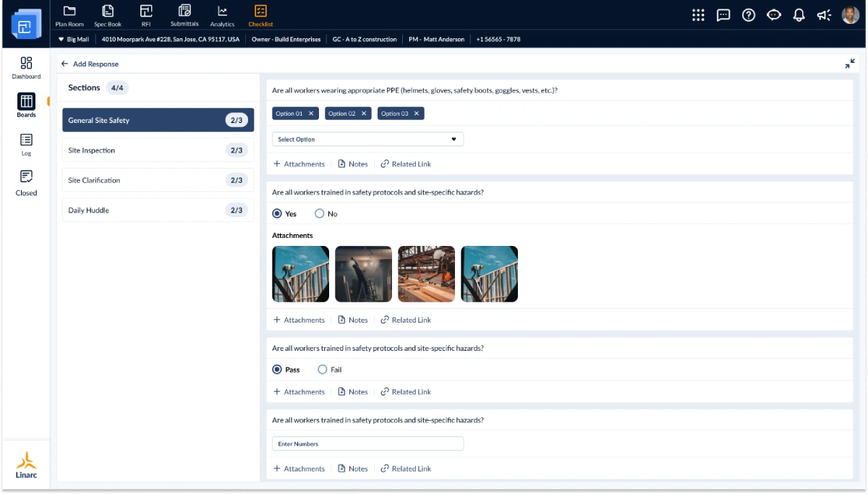Open the Plan Room module
868x494 pixels.
(x=69, y=15)
